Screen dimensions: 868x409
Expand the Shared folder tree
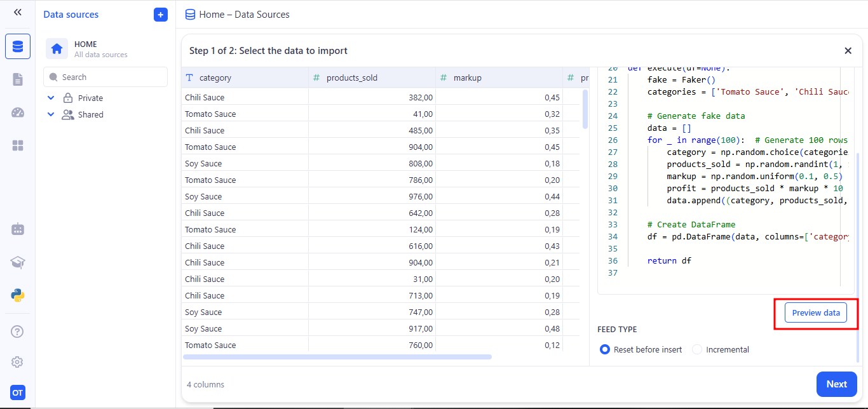tap(51, 114)
